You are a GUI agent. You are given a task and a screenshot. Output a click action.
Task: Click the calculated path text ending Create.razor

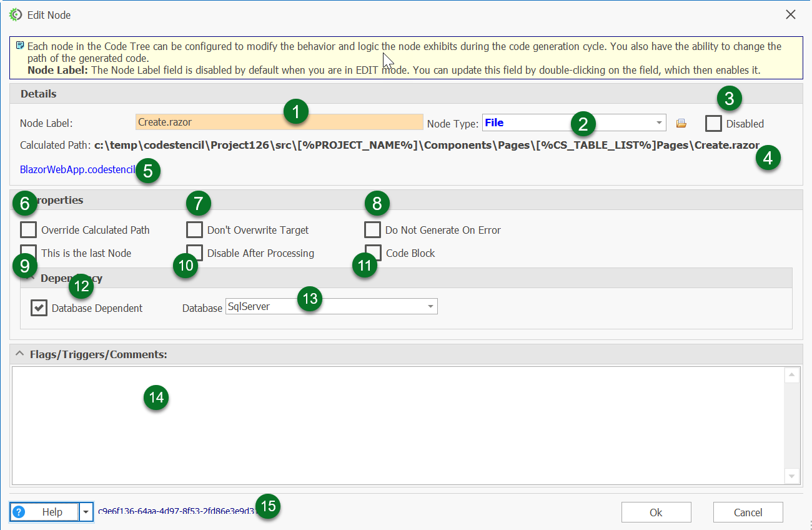click(427, 145)
